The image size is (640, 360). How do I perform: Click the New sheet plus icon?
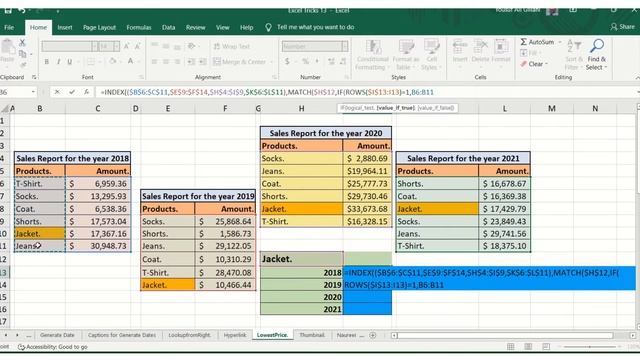click(373, 335)
